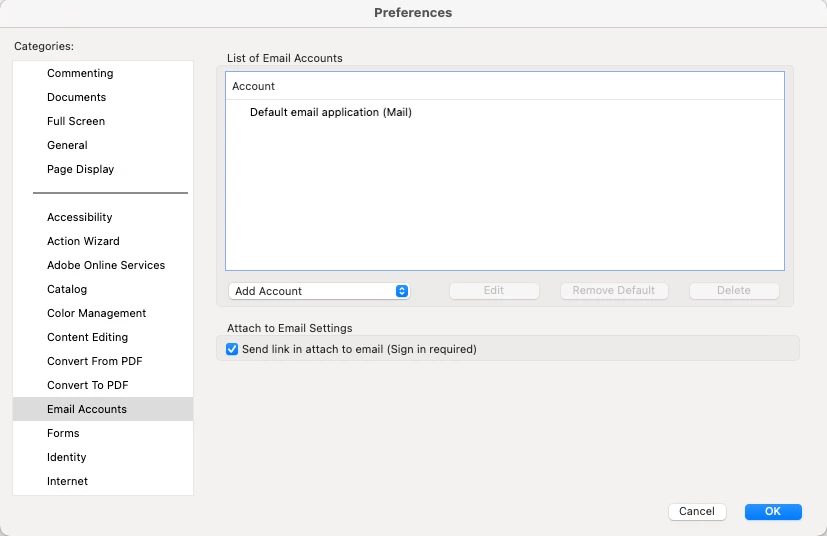This screenshot has width=827, height=536.
Task: Select the Accessibility category
Action: (79, 217)
